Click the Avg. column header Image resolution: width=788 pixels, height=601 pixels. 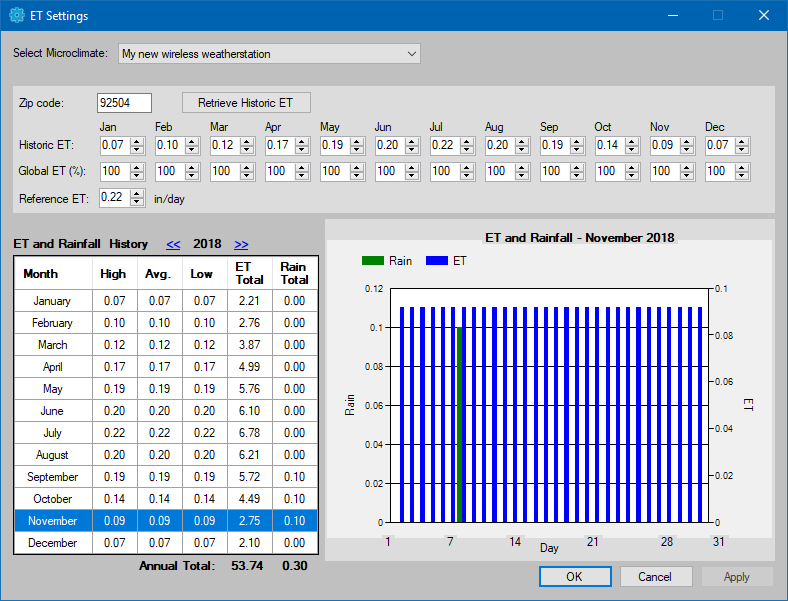click(160, 274)
